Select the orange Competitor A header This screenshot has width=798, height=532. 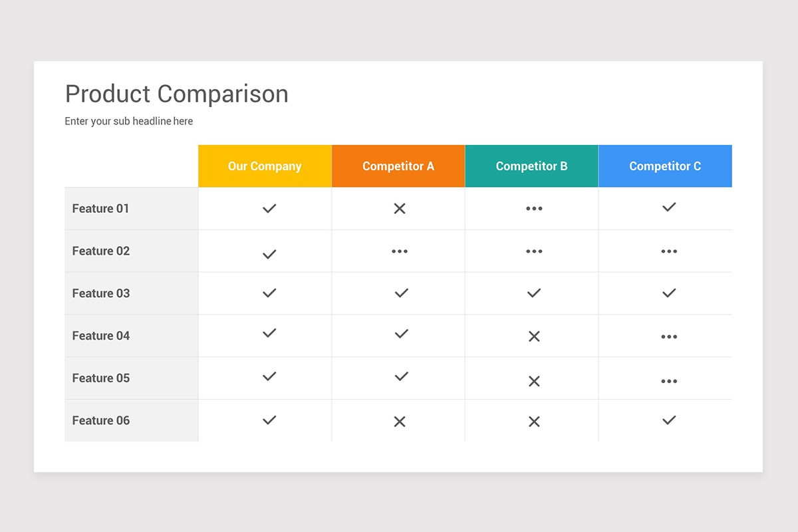[398, 166]
